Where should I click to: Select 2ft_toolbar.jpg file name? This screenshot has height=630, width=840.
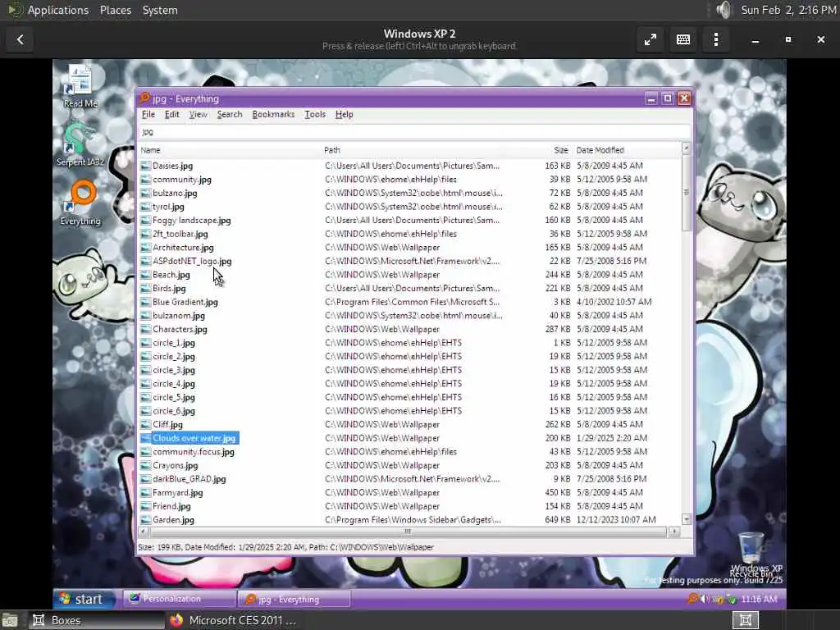click(x=180, y=234)
